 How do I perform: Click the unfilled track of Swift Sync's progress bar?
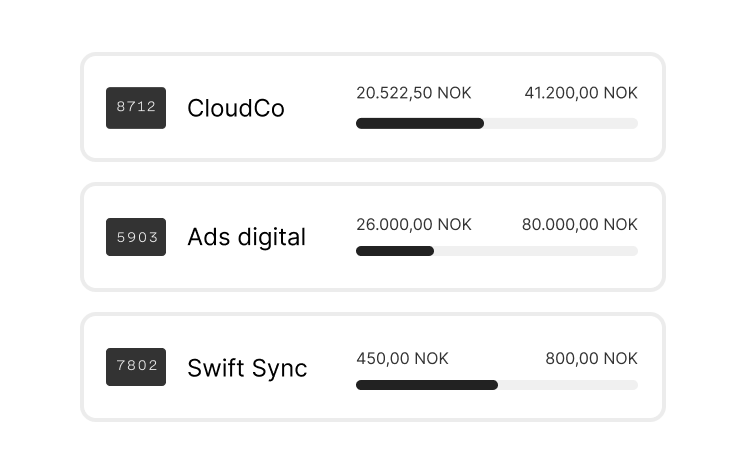[567, 385]
